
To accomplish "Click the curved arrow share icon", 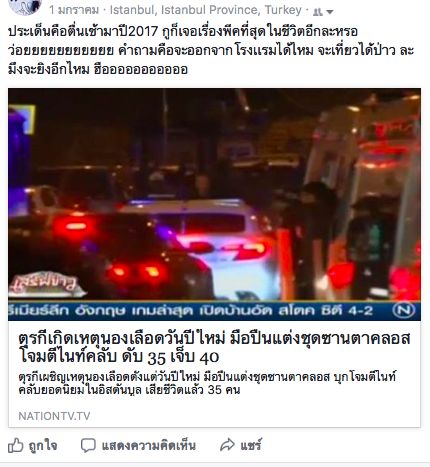I will coord(227,445).
